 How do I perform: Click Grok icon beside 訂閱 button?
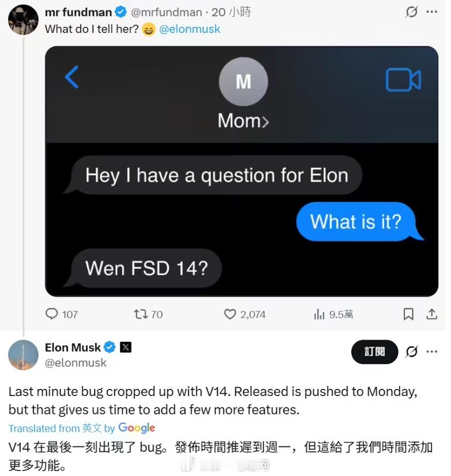412,352
